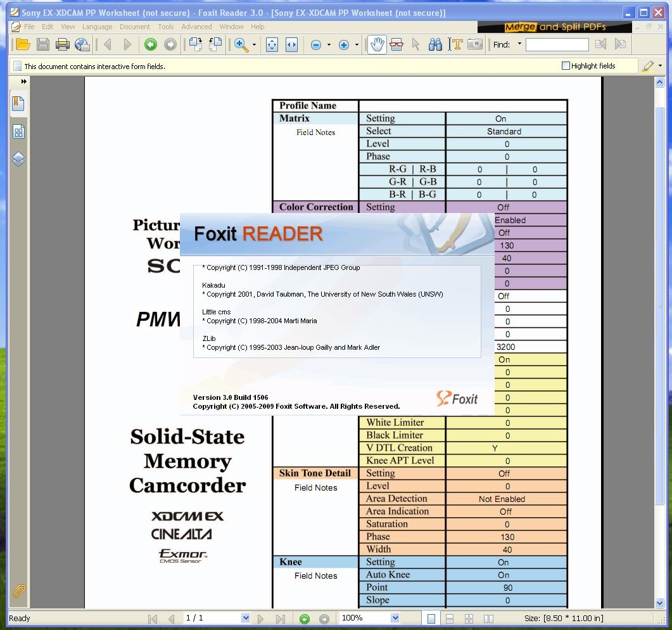
Task: Click the red glasses toolbar icon
Action: pyautogui.click(x=396, y=44)
